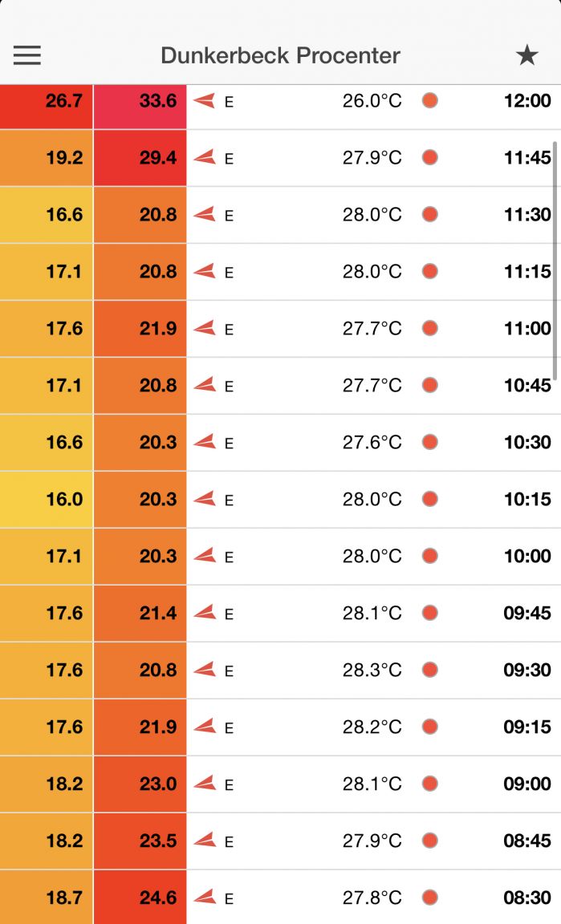Click the E direction label at 11:30
The height and width of the screenshot is (924, 561).
pyautogui.click(x=229, y=216)
